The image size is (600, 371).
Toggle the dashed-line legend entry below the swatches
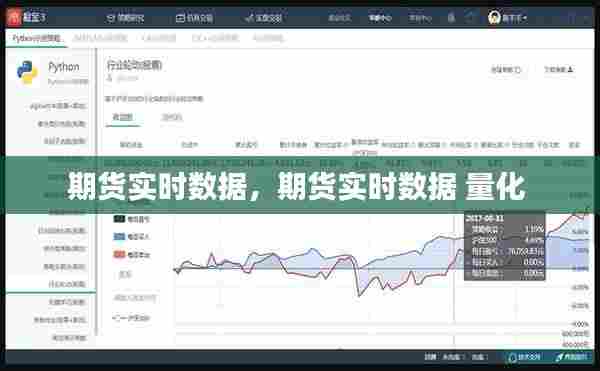131,317
